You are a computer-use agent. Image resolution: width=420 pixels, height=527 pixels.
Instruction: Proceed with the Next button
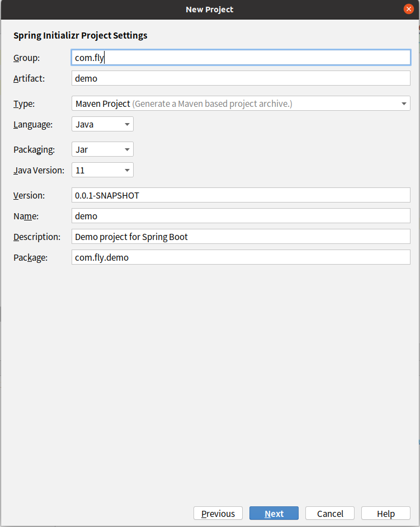point(274,513)
